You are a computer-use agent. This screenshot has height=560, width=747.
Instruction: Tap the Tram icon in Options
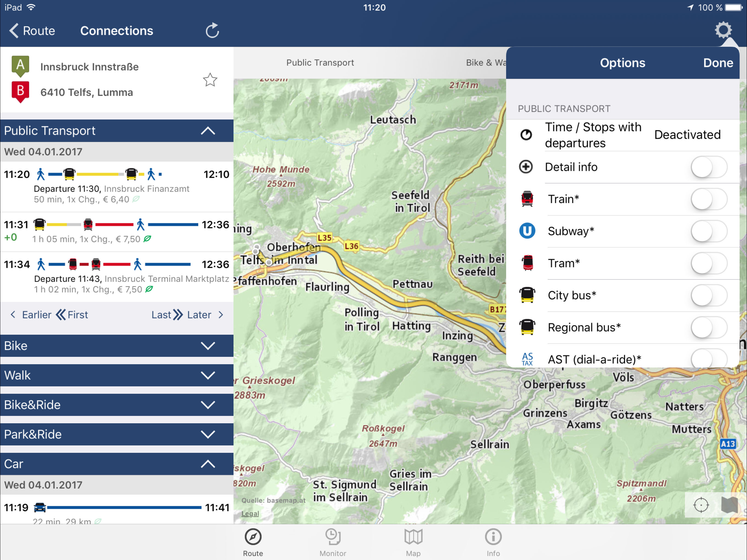tap(527, 263)
